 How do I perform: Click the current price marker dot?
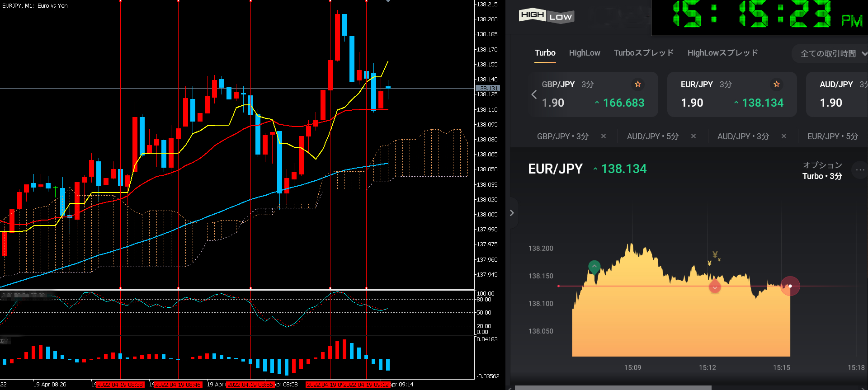pos(790,286)
